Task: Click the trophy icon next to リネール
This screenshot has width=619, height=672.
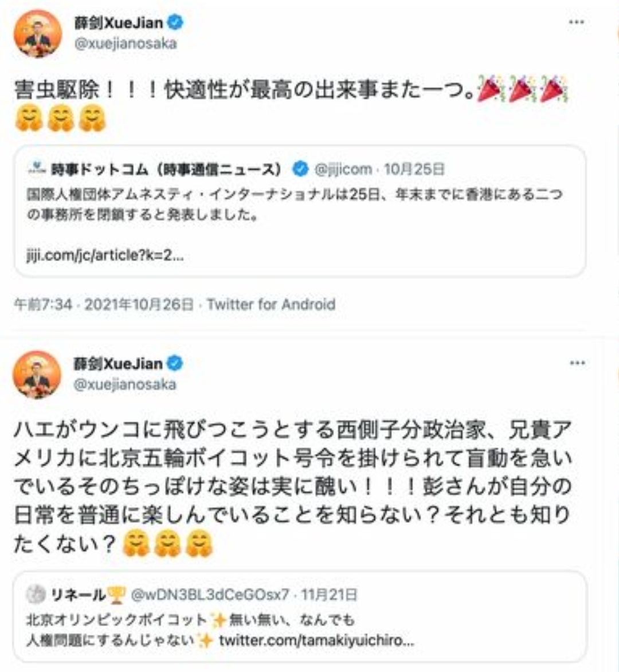Action: (x=116, y=595)
